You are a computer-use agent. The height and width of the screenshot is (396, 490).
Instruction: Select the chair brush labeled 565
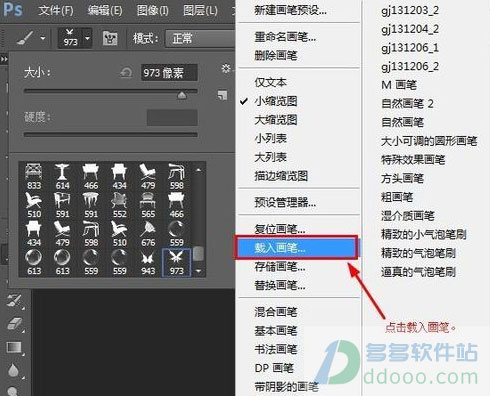click(148, 205)
